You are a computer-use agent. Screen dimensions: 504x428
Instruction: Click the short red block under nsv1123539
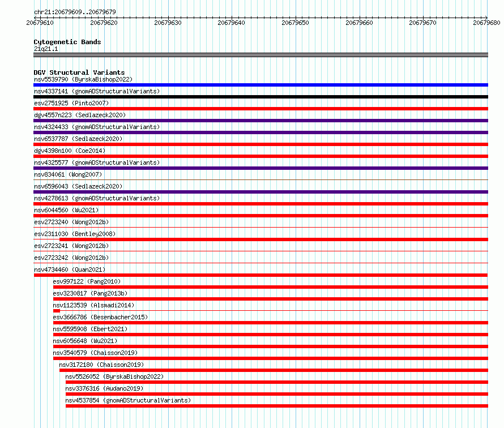57,311
